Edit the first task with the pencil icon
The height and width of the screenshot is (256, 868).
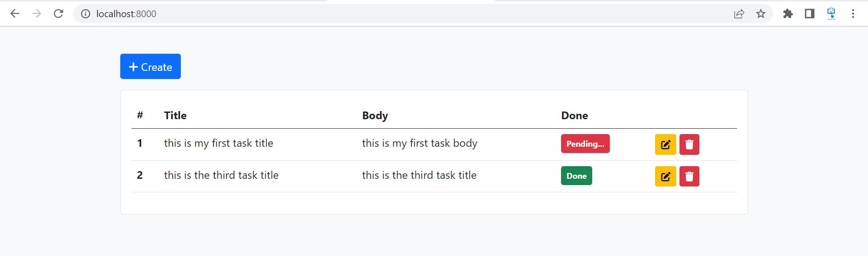(x=665, y=144)
